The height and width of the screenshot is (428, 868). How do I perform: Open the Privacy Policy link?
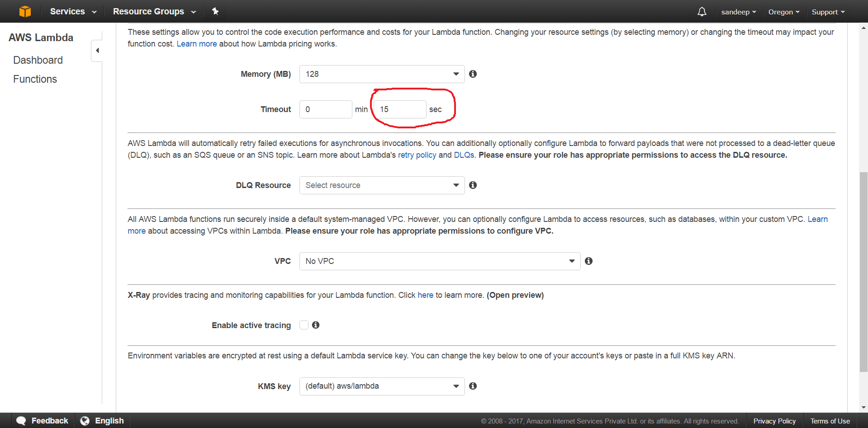pyautogui.click(x=774, y=421)
